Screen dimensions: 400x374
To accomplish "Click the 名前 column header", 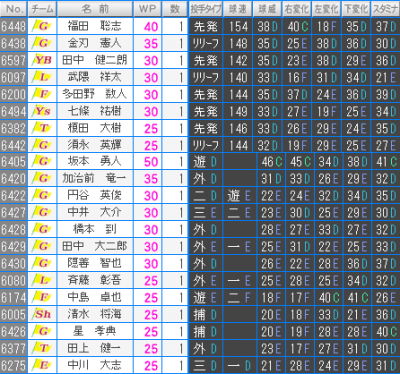I will click(x=95, y=9).
